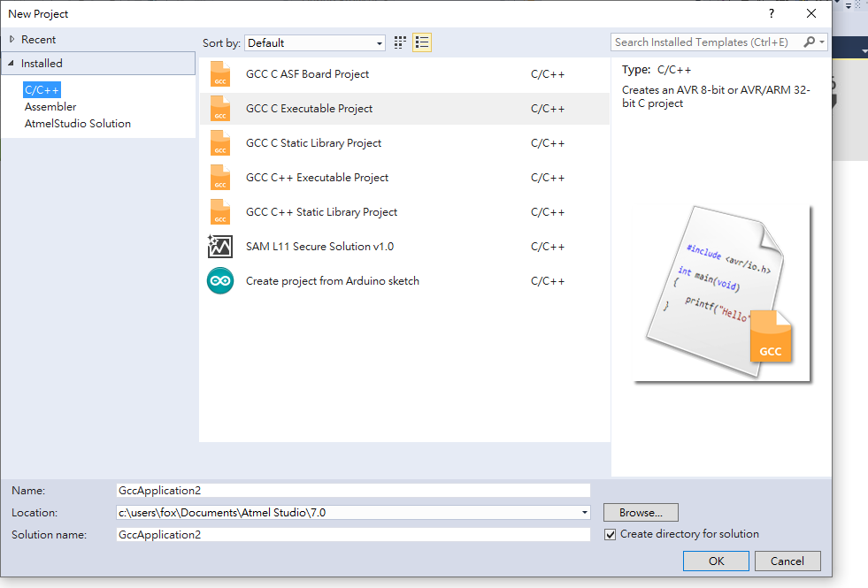The image size is (868, 588).
Task: Select the AtmelStudio Solution category
Action: click(78, 124)
